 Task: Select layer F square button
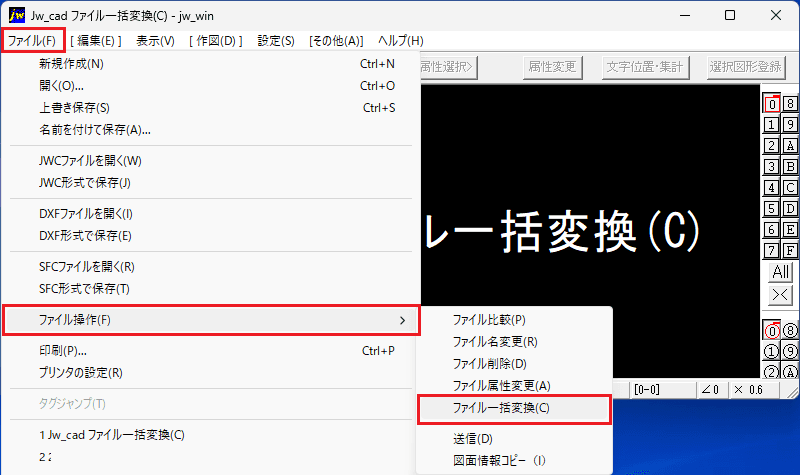tap(790, 251)
